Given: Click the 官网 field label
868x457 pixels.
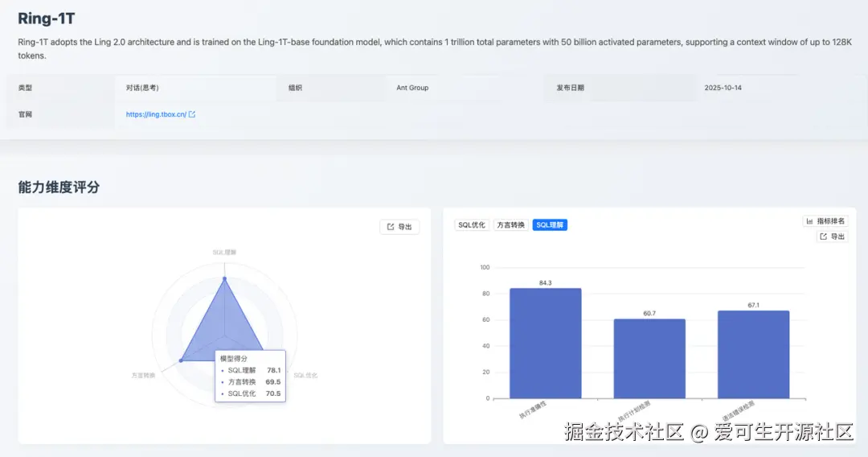Looking at the screenshot, I should coord(25,114).
